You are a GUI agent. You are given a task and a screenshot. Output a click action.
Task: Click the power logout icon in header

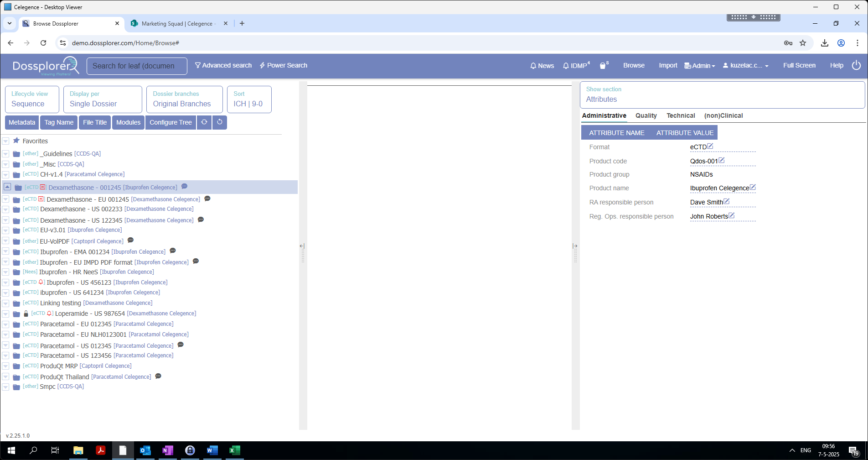click(857, 65)
